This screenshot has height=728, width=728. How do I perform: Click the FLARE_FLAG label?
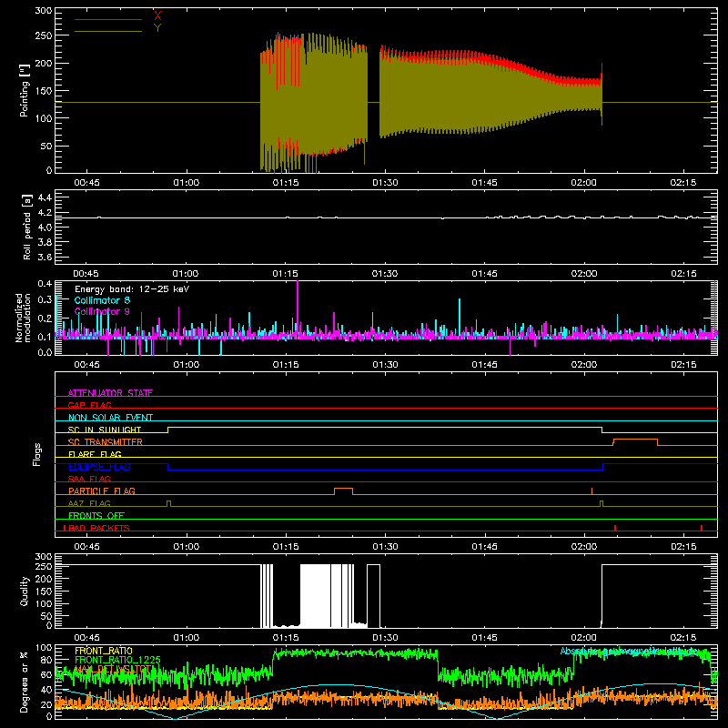pyautogui.click(x=95, y=454)
